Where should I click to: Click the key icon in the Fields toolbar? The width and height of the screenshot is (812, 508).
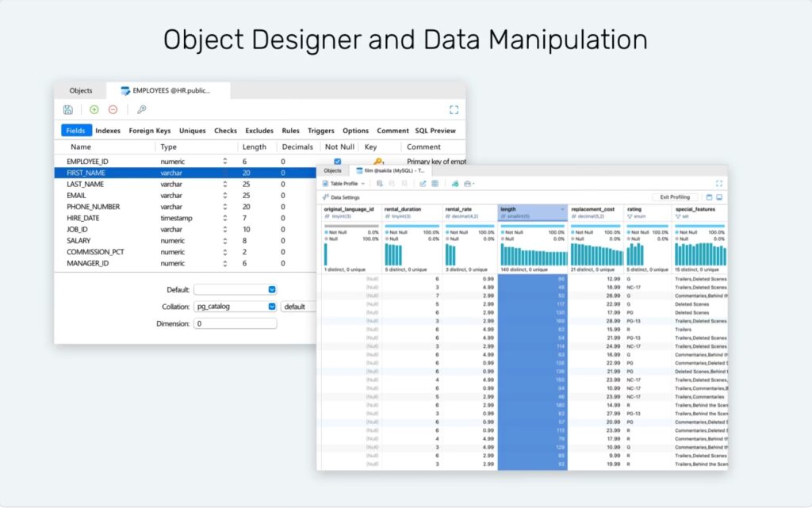point(141,109)
